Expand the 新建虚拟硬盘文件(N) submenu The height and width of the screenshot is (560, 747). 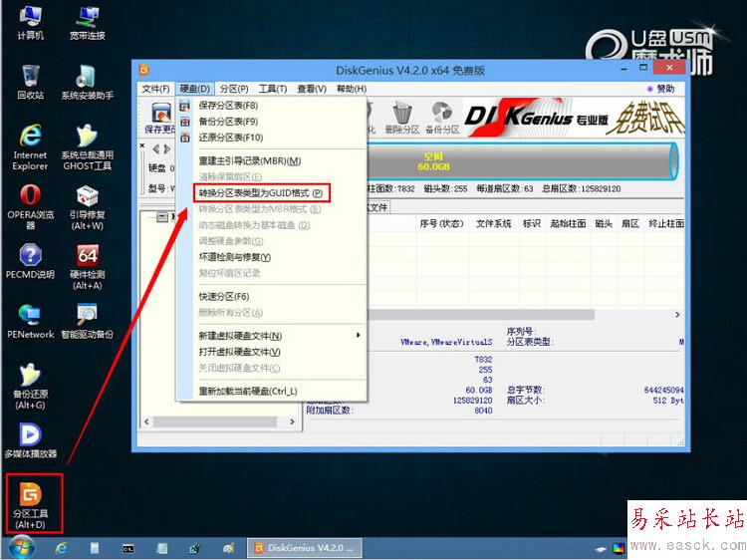coord(279,336)
